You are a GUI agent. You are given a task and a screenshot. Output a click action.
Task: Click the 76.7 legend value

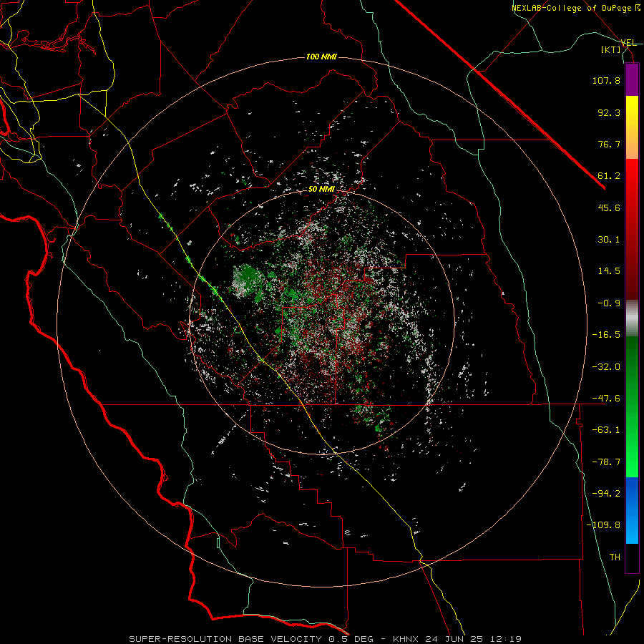pos(609,144)
